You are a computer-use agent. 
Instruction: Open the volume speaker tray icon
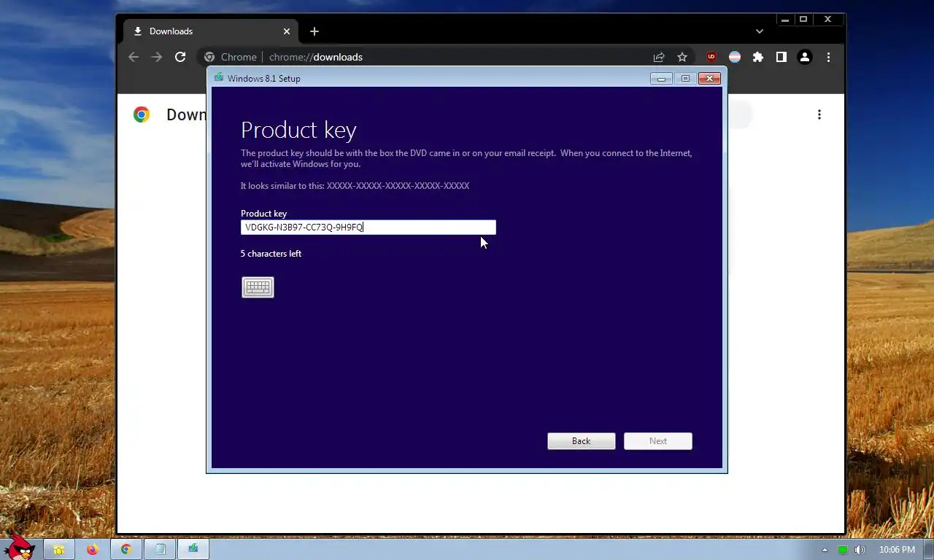860,550
